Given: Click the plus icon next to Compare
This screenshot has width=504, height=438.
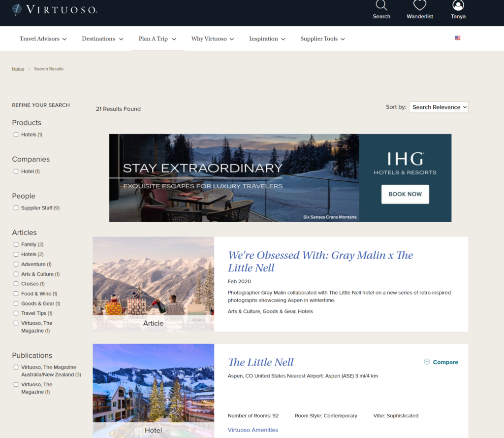Looking at the screenshot, I should [427, 362].
